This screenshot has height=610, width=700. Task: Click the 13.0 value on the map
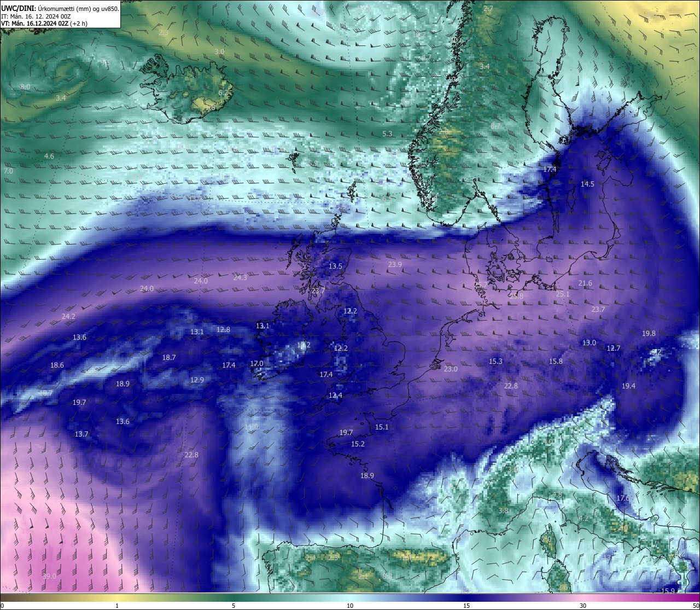pyautogui.click(x=589, y=343)
